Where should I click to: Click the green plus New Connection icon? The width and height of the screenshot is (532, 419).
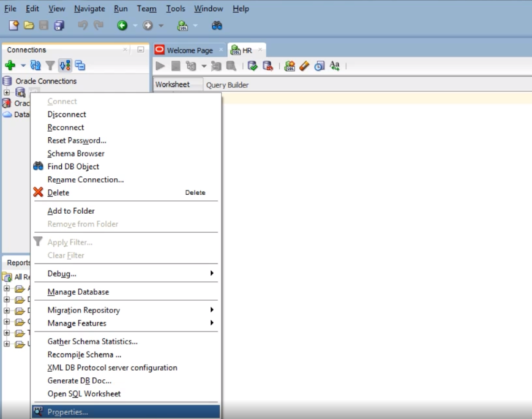[x=10, y=66]
